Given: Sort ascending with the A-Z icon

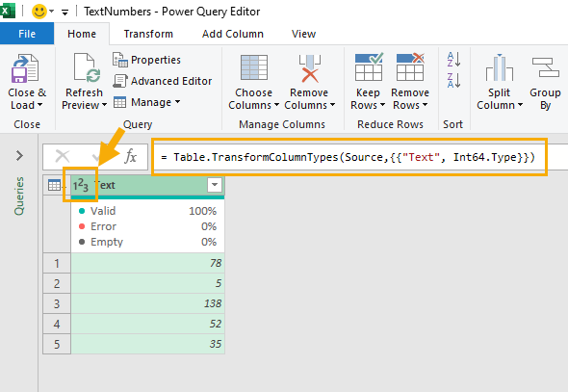Looking at the screenshot, I should pos(453,60).
